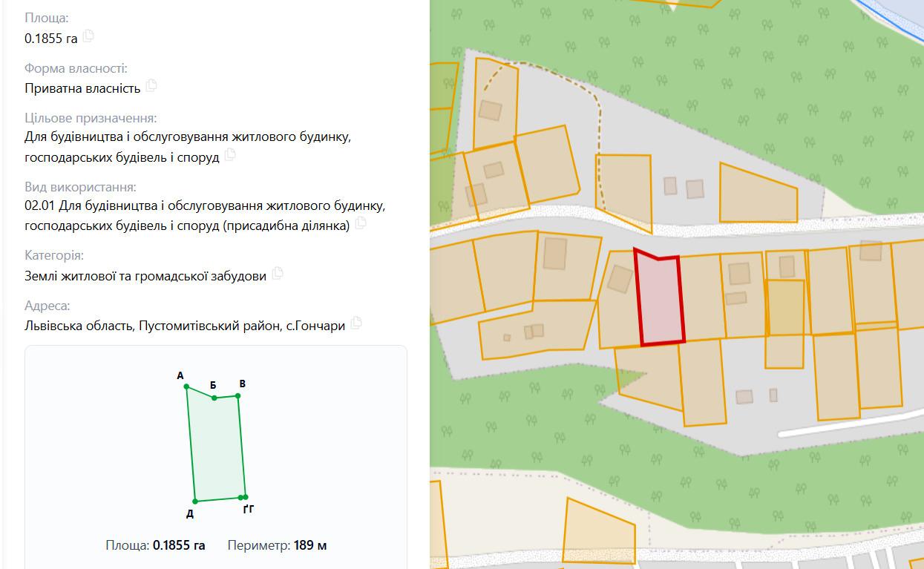Viewport: 924px width, 569px height.
Task: Copy the Вид використання 02.01 text
Action: [x=361, y=223]
